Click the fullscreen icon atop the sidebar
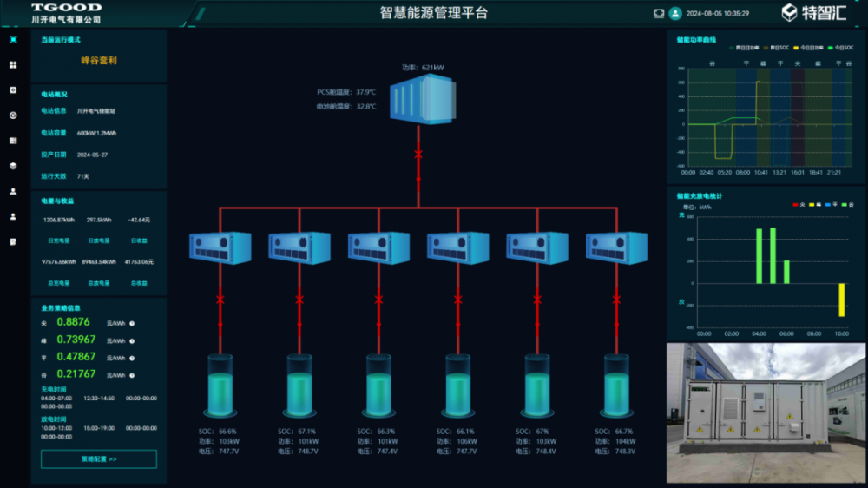The width and height of the screenshot is (868, 488). tap(13, 40)
